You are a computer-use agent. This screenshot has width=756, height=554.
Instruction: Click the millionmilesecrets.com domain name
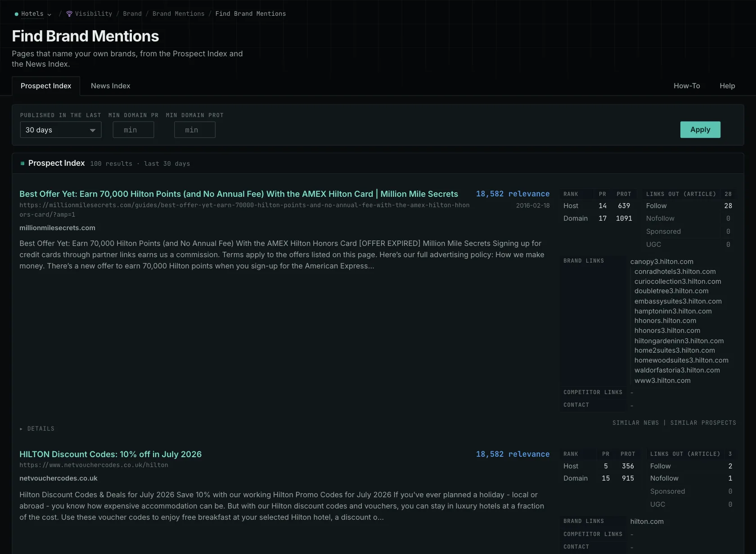[x=57, y=228]
